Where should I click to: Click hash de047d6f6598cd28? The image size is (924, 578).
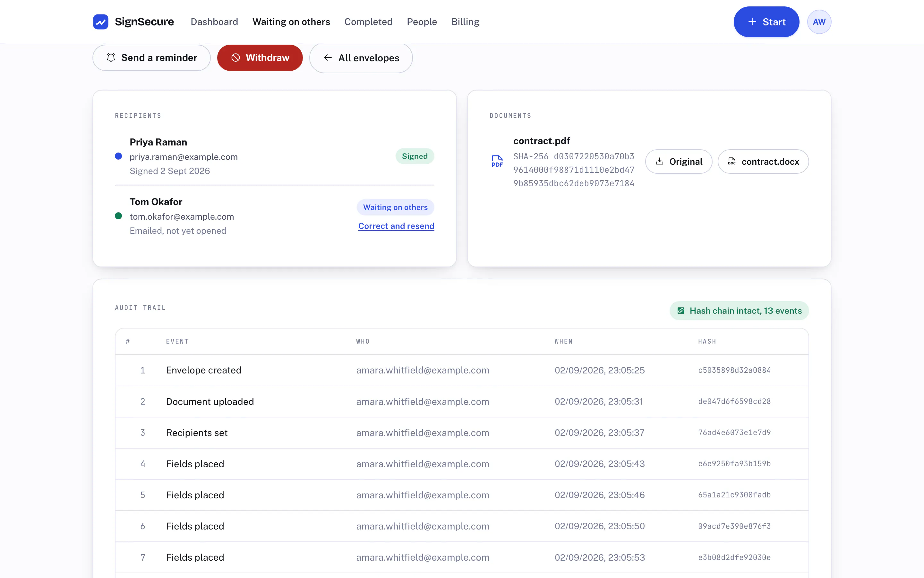735,401
